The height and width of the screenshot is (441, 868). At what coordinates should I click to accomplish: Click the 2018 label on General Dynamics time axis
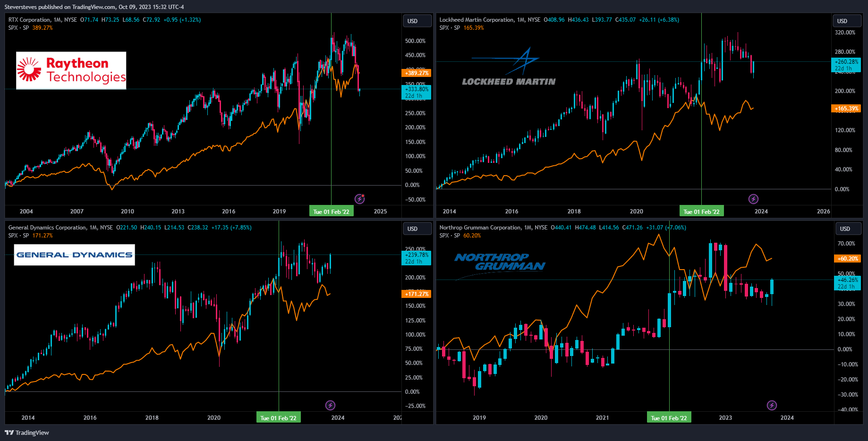152,418
